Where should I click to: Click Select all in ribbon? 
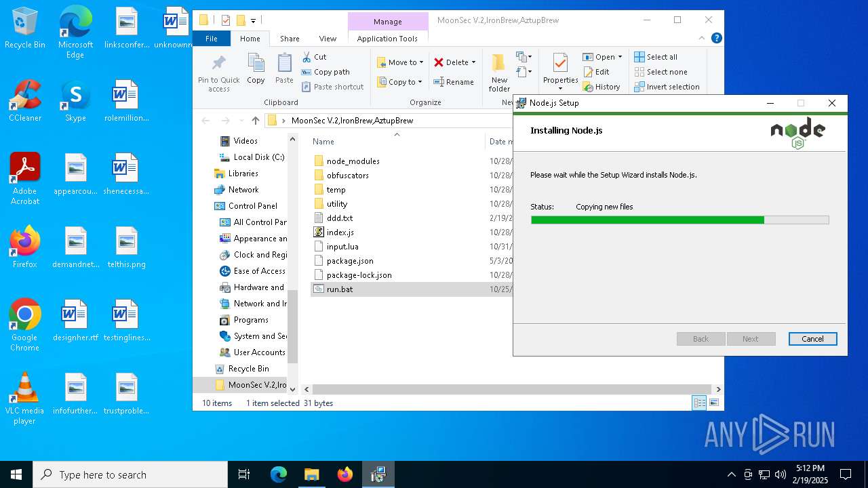656,57
